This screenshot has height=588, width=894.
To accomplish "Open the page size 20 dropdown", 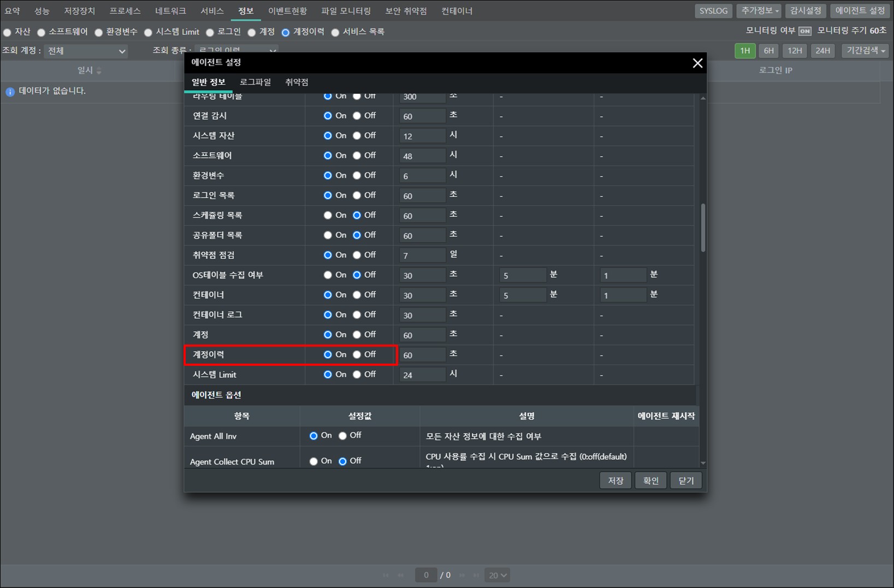I will tap(498, 575).
